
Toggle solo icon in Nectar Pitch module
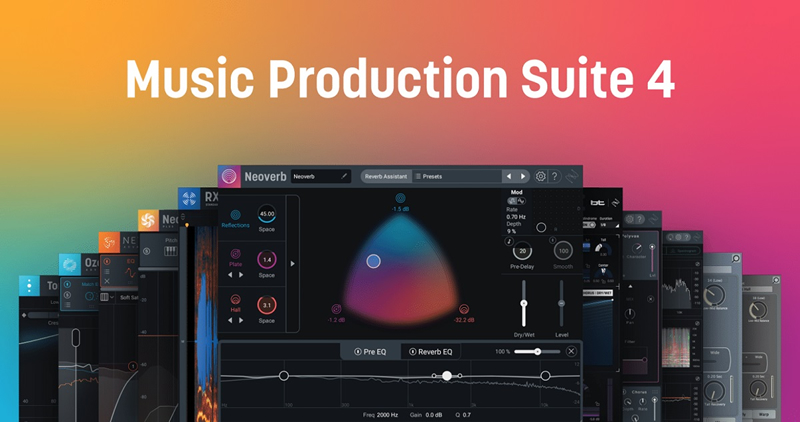pyautogui.click(x=147, y=251)
